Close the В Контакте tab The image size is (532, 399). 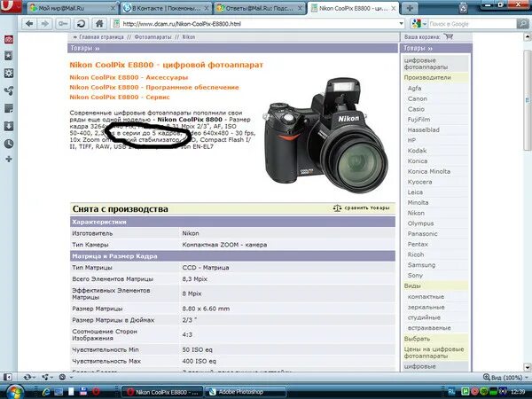(207, 9)
